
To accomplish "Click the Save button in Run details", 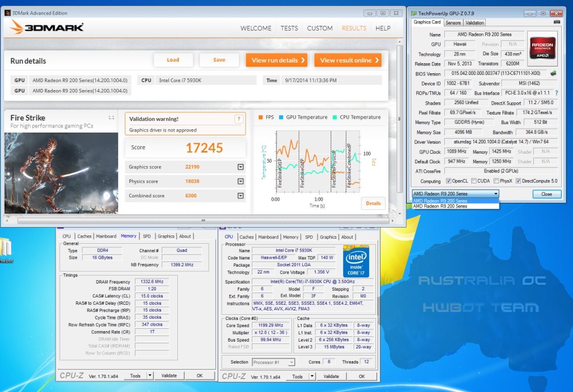I will [219, 60].
